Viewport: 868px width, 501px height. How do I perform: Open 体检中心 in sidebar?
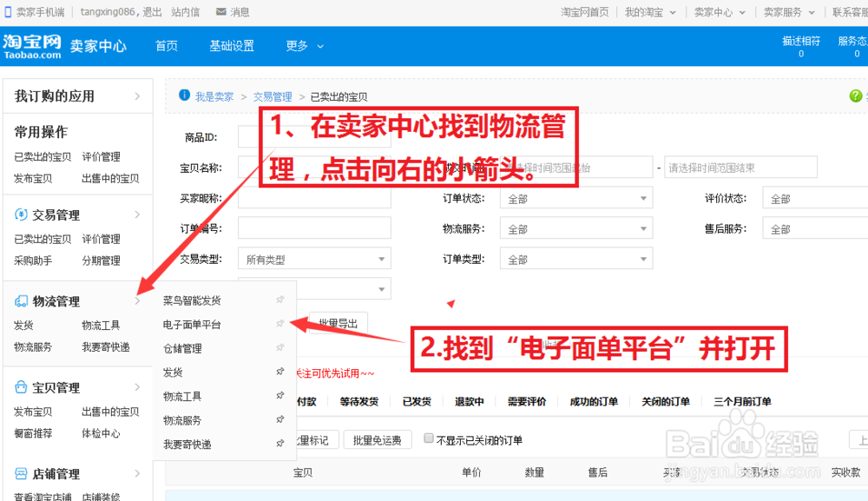coord(101,433)
